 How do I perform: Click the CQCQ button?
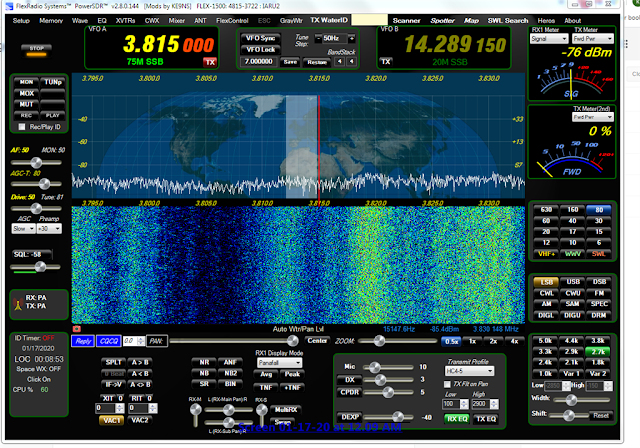tap(109, 341)
